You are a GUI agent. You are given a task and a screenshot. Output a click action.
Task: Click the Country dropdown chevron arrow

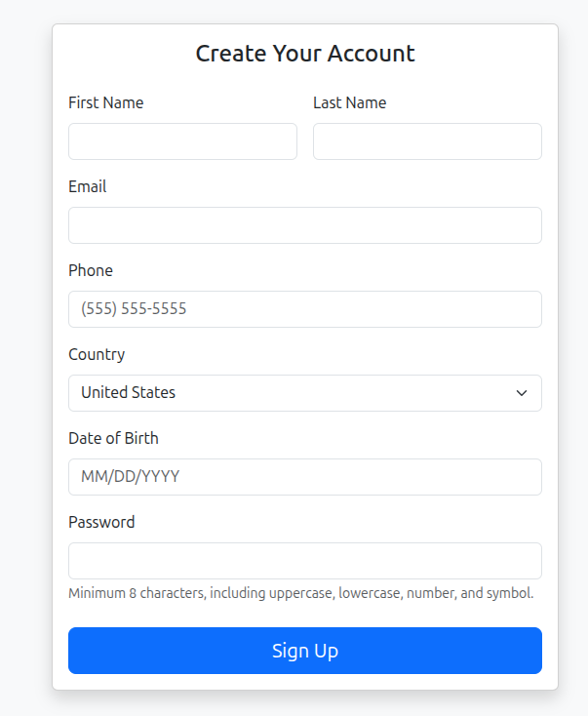coord(522,393)
